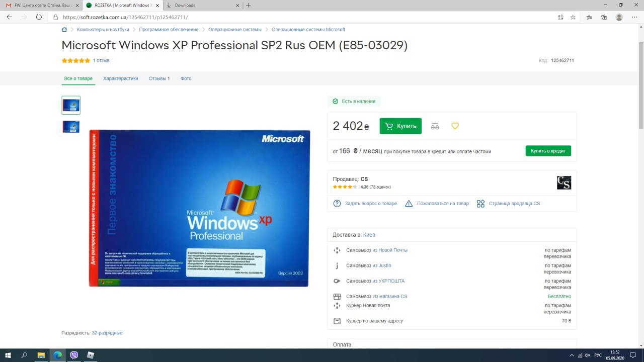Open breadcrumb 'Программное обеспечение'
644x362 pixels.
(x=169, y=30)
